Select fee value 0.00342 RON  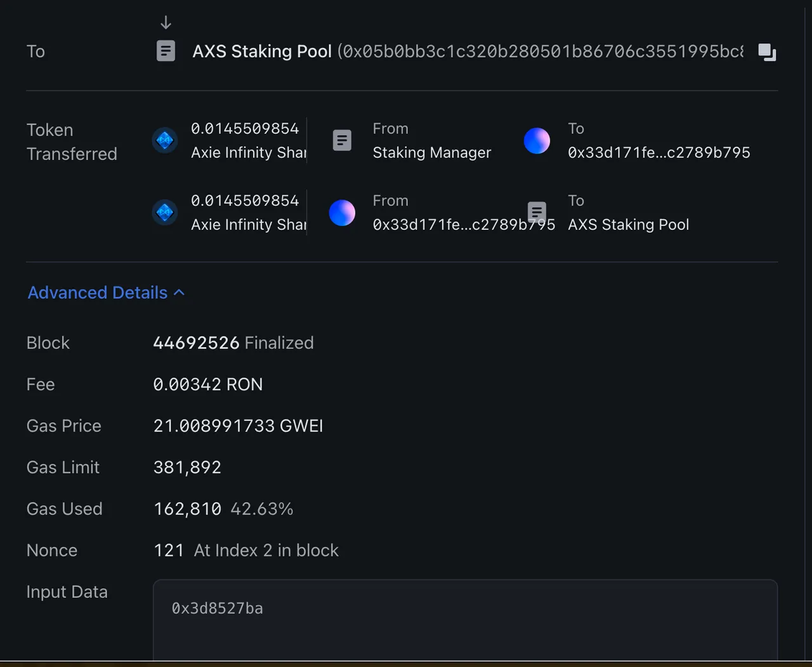[208, 385]
